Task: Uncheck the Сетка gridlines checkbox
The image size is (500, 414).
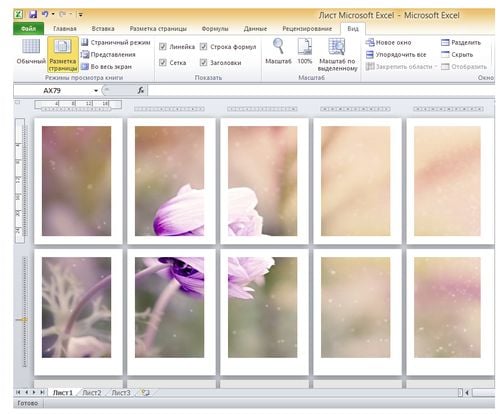Action: point(163,62)
